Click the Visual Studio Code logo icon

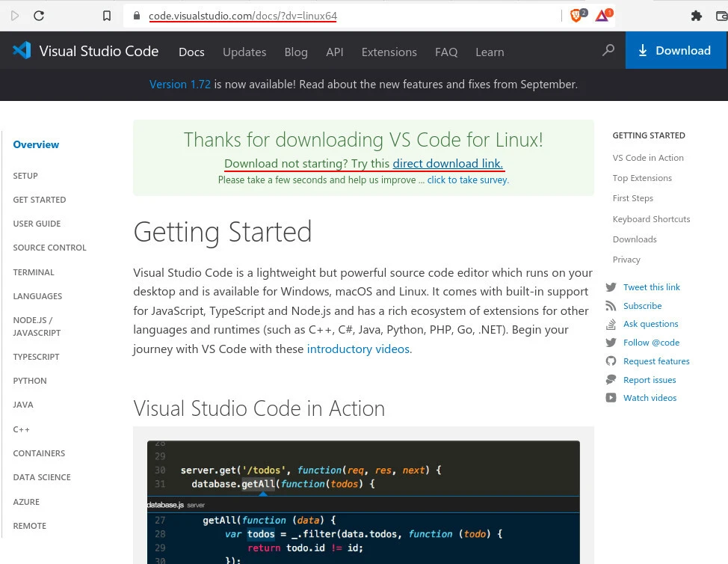click(x=22, y=51)
